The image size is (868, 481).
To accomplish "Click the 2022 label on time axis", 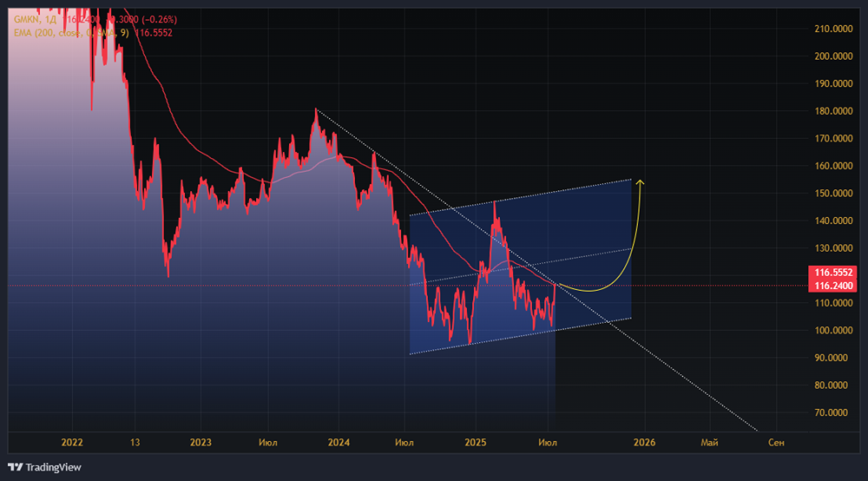I will coord(72,442).
